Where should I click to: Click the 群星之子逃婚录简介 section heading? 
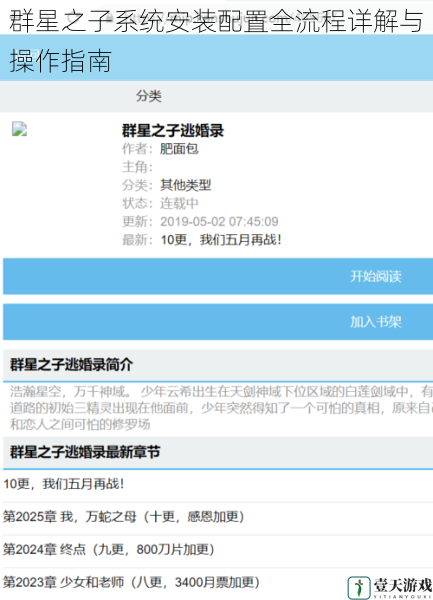coord(72,365)
